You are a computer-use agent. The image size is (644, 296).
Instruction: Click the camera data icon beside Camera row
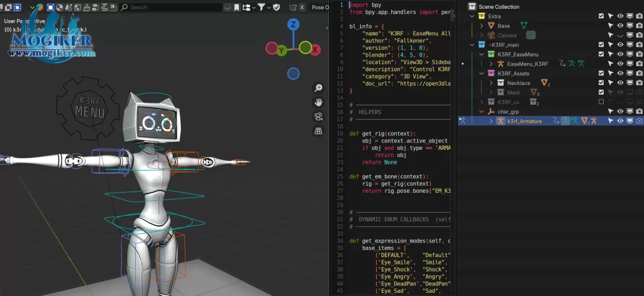pos(531,35)
